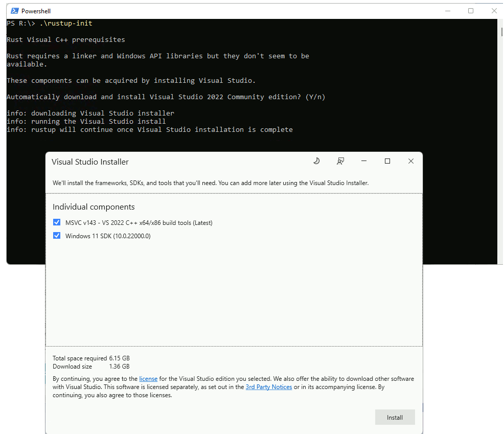504x434 pixels.
Task: Maximize the Powershell window
Action: [x=471, y=11]
